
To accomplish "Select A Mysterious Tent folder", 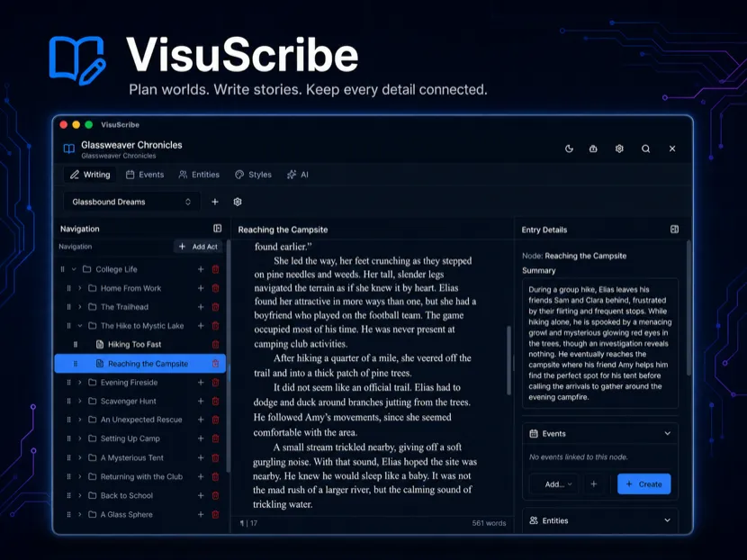I will click(x=132, y=457).
